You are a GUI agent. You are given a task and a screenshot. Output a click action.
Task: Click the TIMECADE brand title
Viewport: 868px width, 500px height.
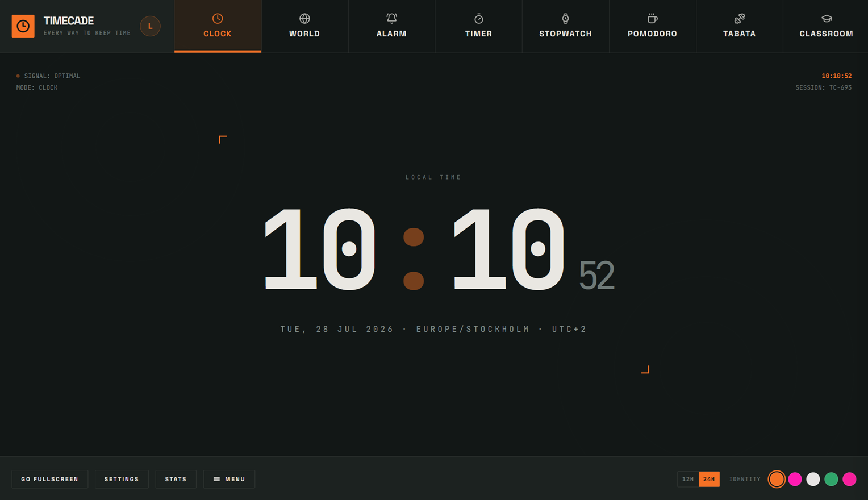69,21
